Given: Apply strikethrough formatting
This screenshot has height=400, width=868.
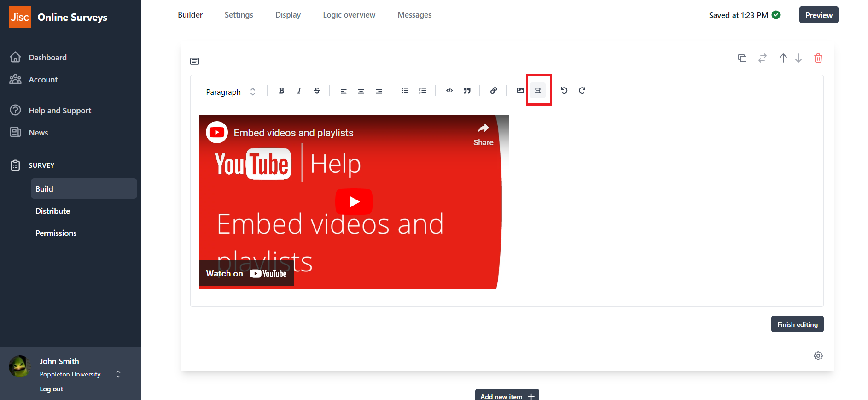Looking at the screenshot, I should pos(317,90).
